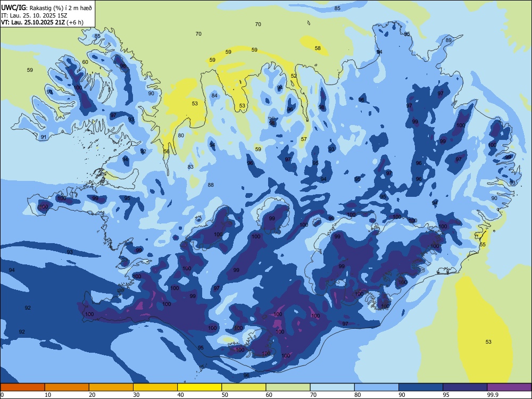Click the '60' value in the Westfjords
The height and width of the screenshot is (399, 532).
85,62
